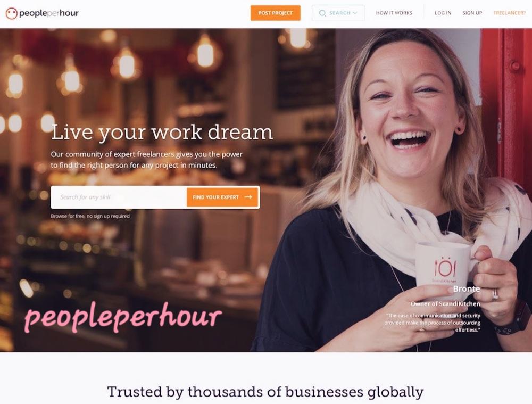
Task: Open the How It Works page
Action: 394,13
